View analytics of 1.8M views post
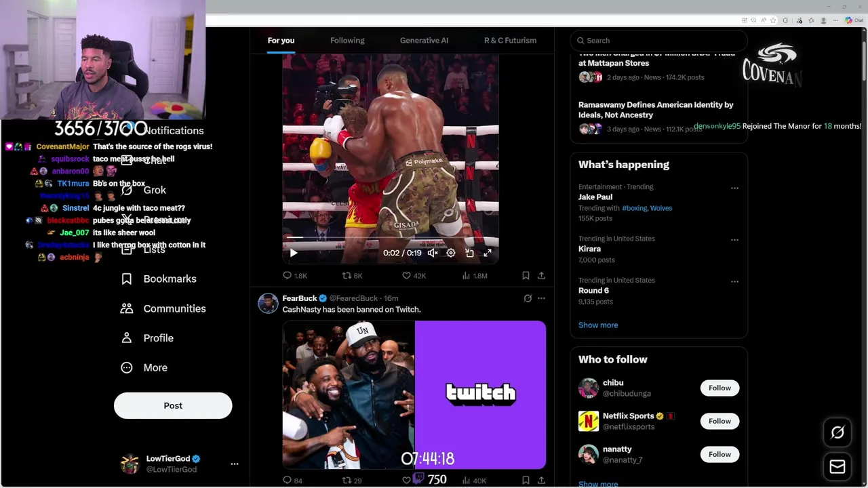Screen dimensions: 868x488 click(x=475, y=276)
